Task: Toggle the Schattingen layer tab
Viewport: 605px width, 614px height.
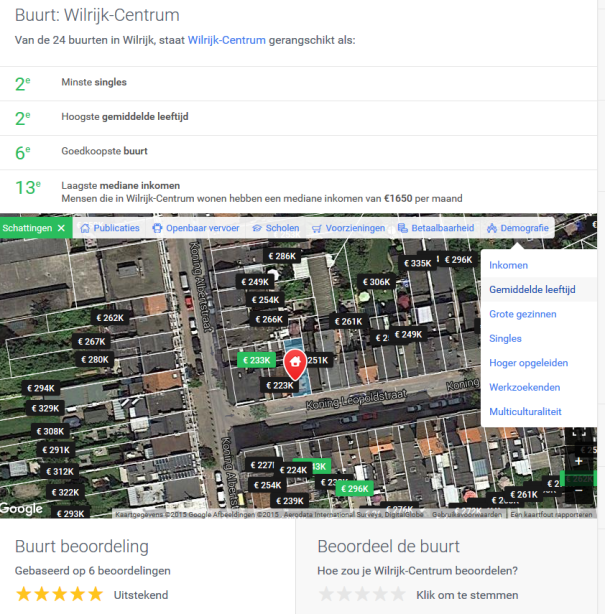Action: (36, 228)
